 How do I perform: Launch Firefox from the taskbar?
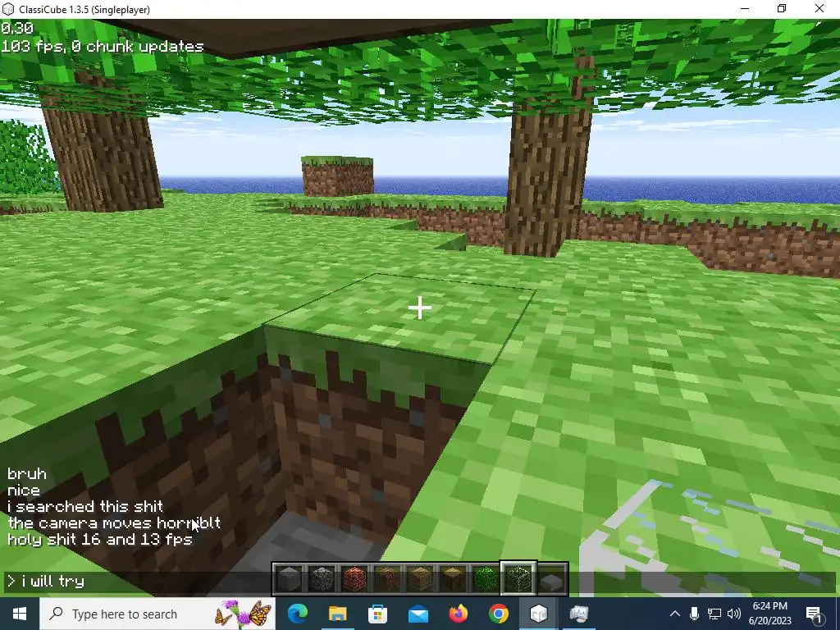(x=458, y=614)
